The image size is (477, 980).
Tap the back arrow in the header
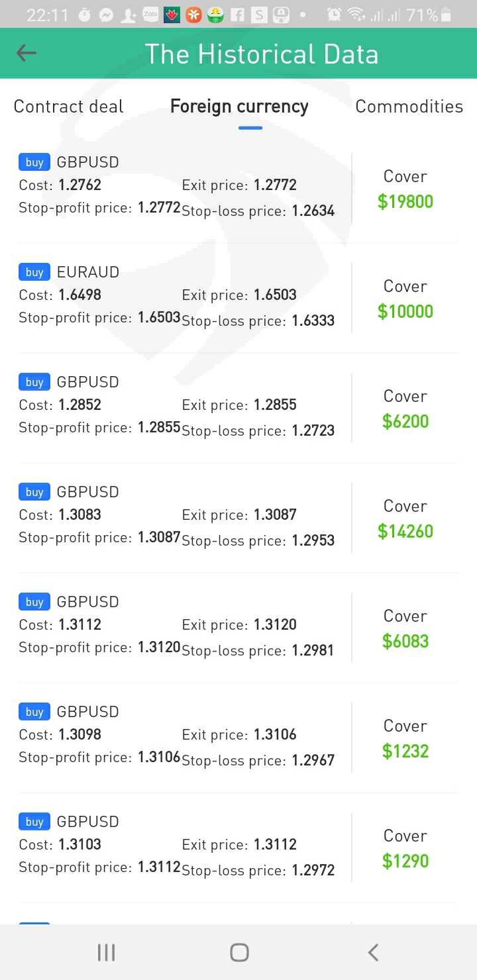tap(26, 53)
